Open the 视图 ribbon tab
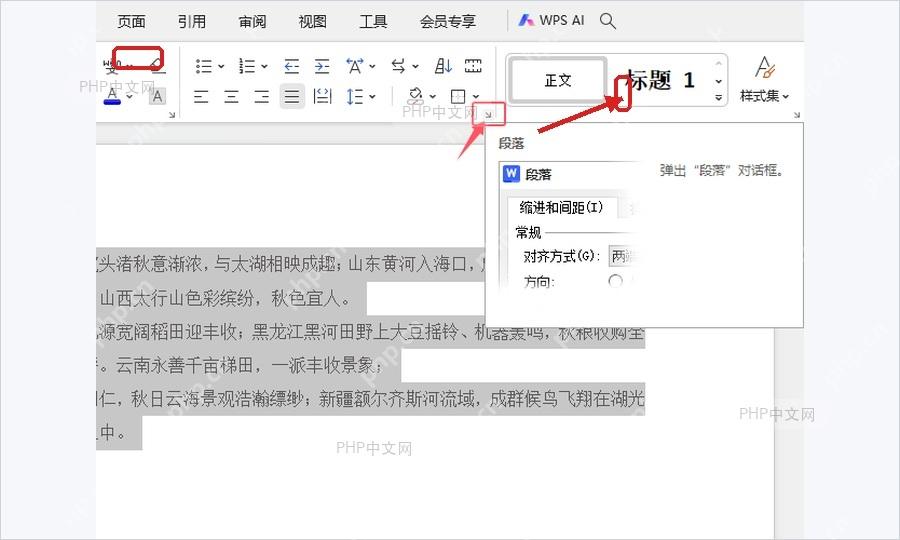Viewport: 900px width, 540px height. point(313,22)
